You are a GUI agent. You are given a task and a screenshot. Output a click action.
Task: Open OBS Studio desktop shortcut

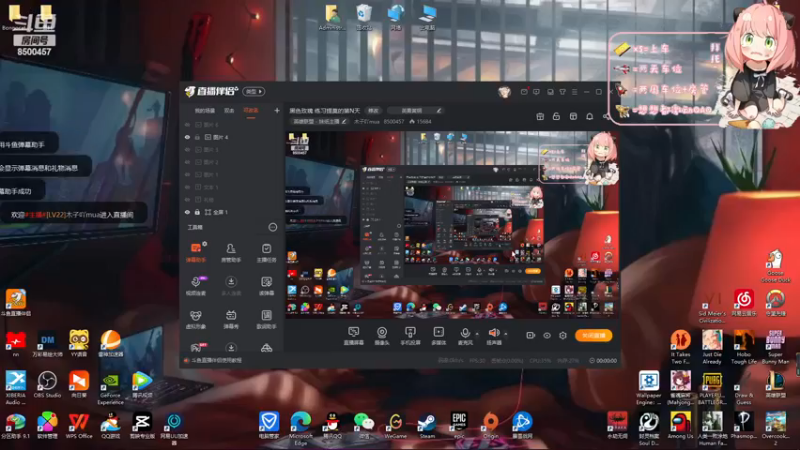pyautogui.click(x=47, y=385)
